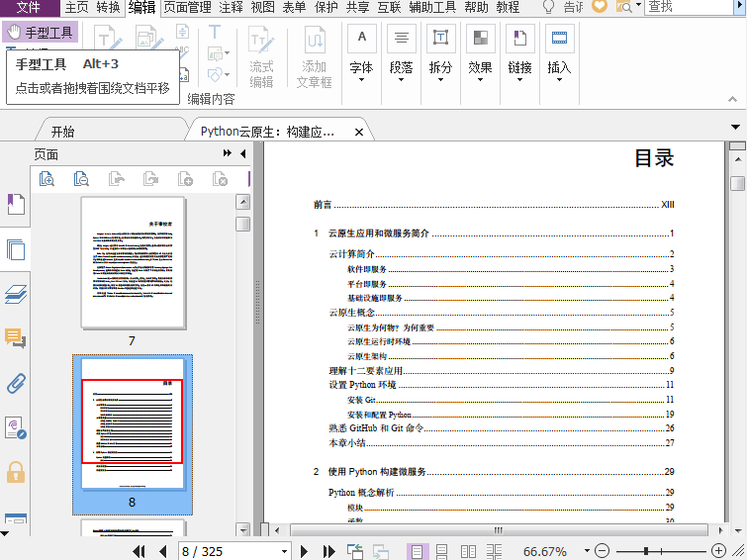
Task: Open the Security lock panel
Action: tap(15, 471)
